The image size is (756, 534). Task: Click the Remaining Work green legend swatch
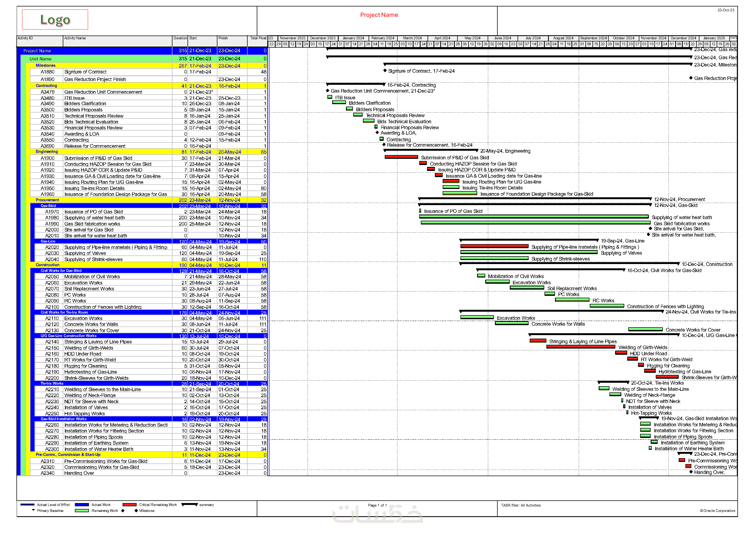coord(82,511)
